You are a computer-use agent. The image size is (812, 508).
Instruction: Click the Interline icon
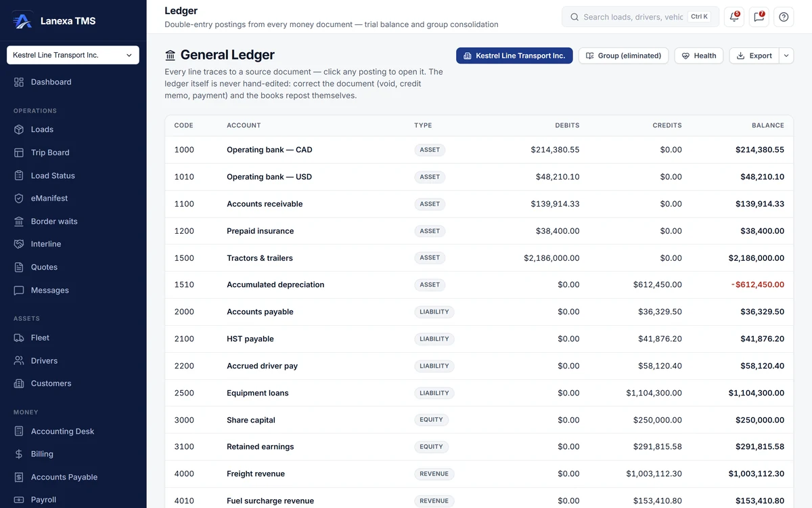[19, 244]
